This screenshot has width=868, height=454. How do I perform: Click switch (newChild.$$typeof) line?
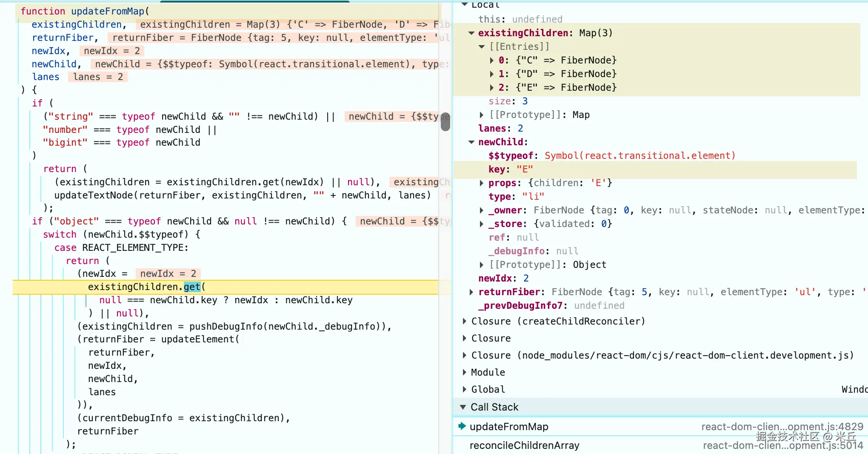[122, 235]
